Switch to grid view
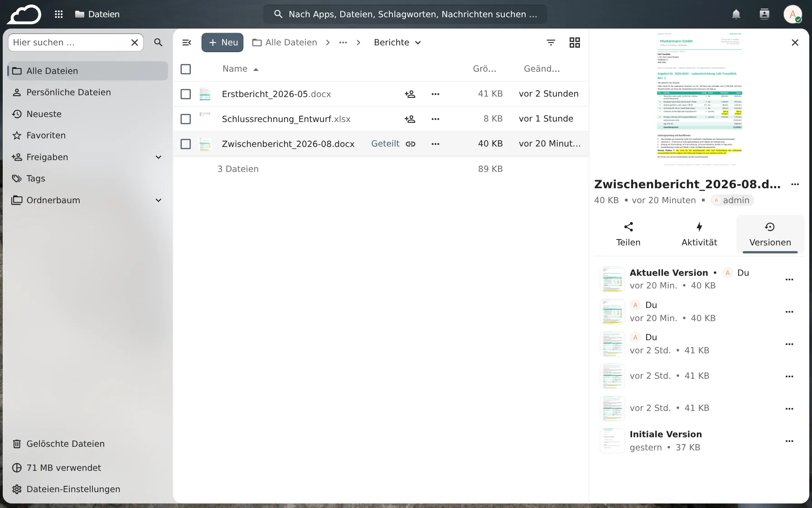812x508 pixels. [x=575, y=42]
